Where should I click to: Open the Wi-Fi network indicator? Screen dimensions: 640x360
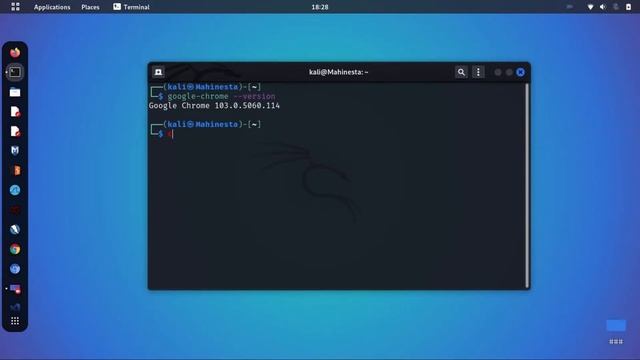coord(590,7)
